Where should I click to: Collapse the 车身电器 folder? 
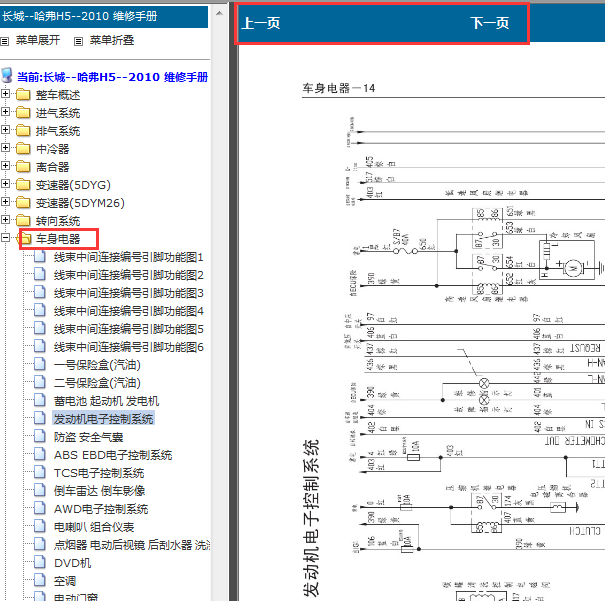[x=5, y=238]
